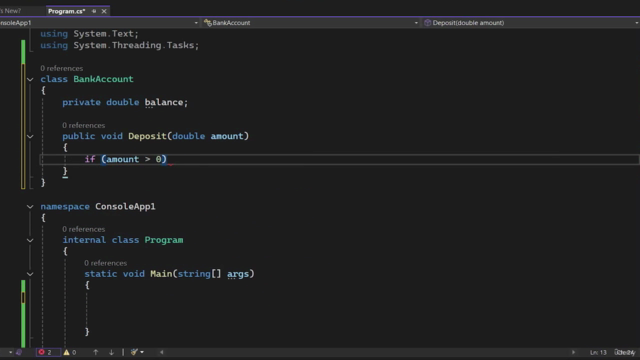640x360 pixels.
Task: Collapse the Program class block
Action: pos(30,240)
